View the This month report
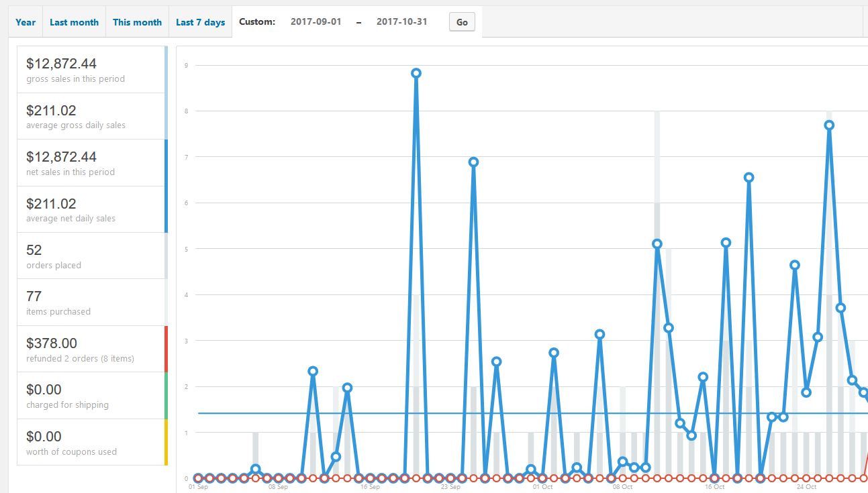The height and width of the screenshot is (493, 868). 137,21
